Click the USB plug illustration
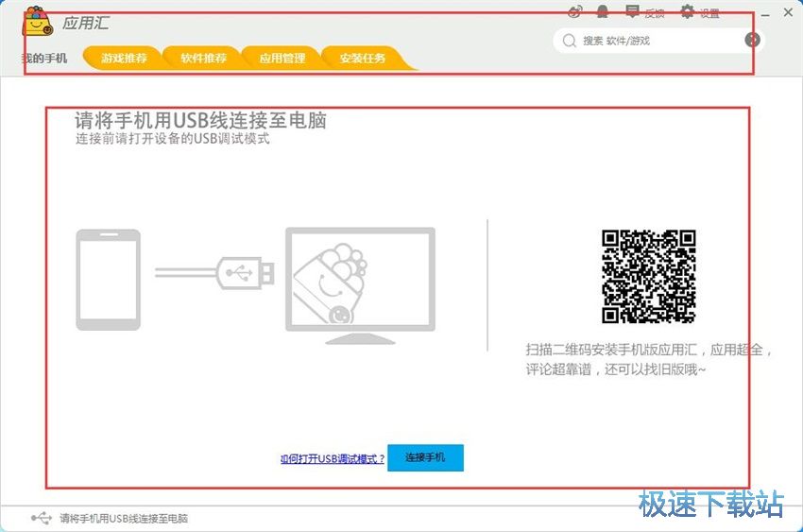803x532 pixels. click(215, 273)
